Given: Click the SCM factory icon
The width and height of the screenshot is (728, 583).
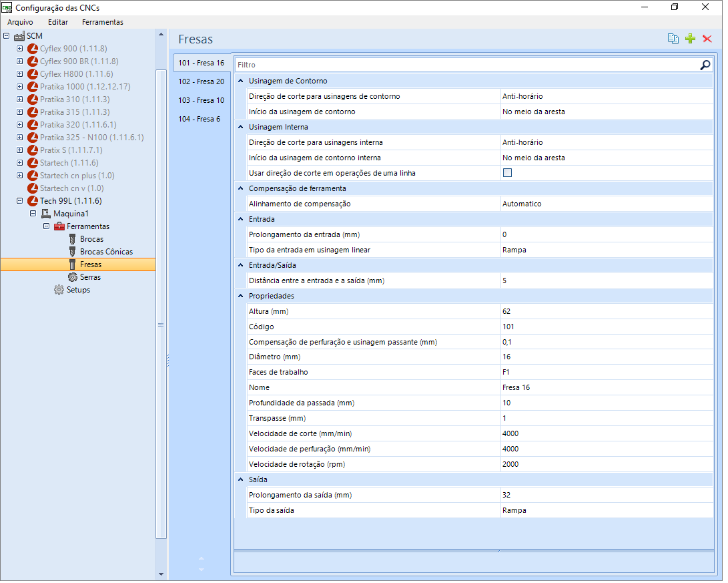Looking at the screenshot, I should (x=19, y=36).
